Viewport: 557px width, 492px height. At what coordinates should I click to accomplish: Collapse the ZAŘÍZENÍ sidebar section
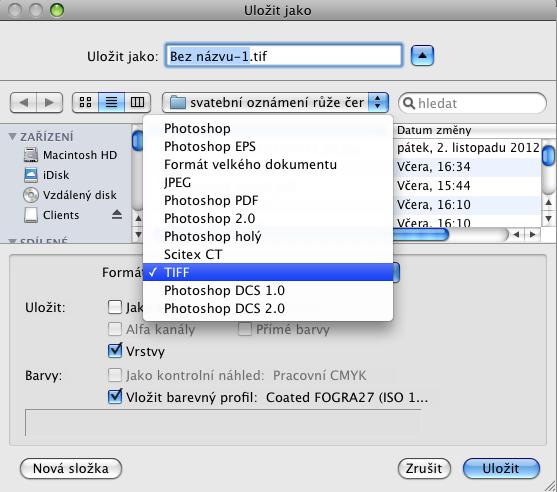coord(12,137)
